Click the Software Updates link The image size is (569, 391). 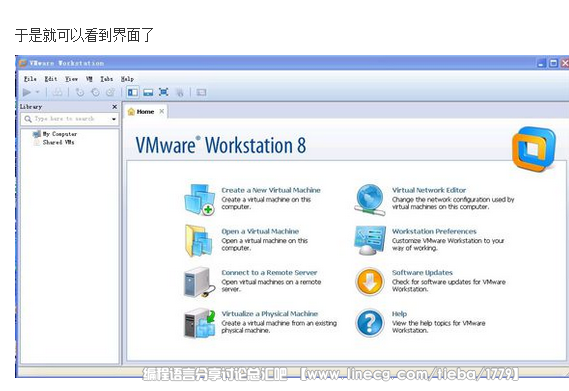422,273
